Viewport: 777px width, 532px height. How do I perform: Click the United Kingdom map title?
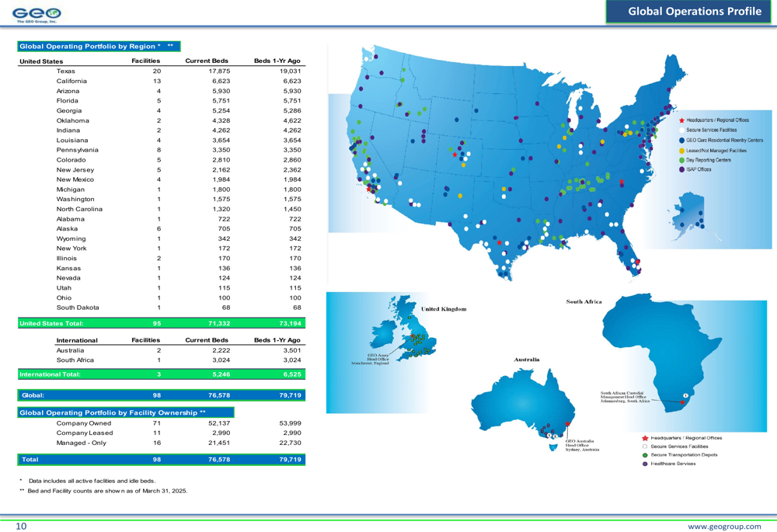click(x=444, y=309)
